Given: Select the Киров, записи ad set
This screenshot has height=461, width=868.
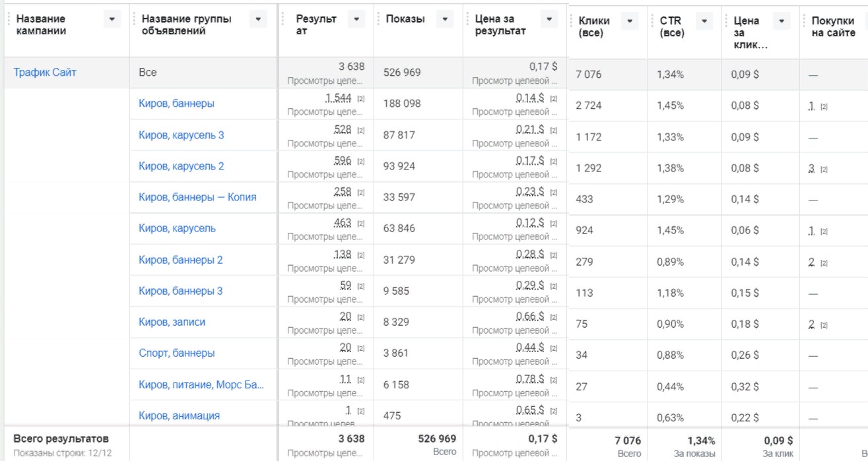Looking at the screenshot, I should [x=172, y=323].
